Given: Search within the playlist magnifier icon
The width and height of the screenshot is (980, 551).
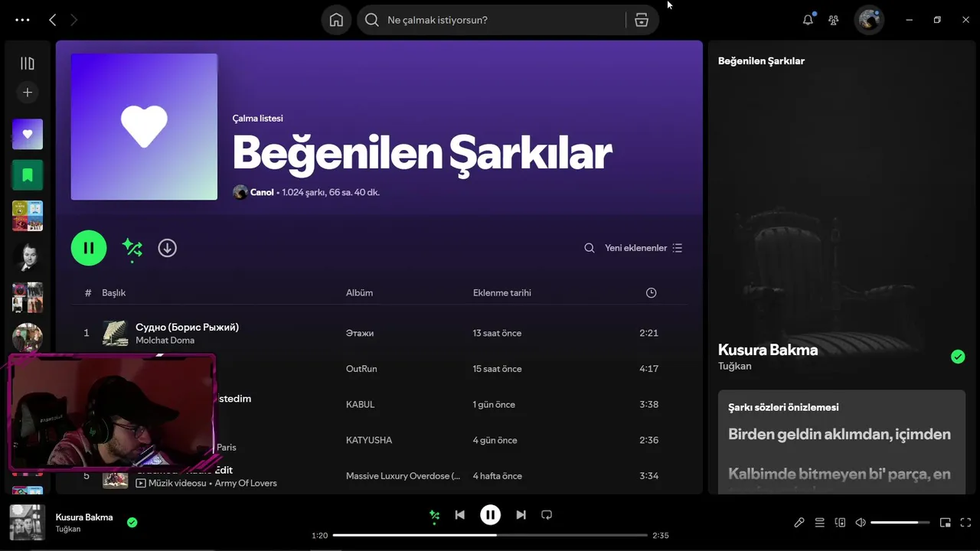Looking at the screenshot, I should [x=590, y=248].
